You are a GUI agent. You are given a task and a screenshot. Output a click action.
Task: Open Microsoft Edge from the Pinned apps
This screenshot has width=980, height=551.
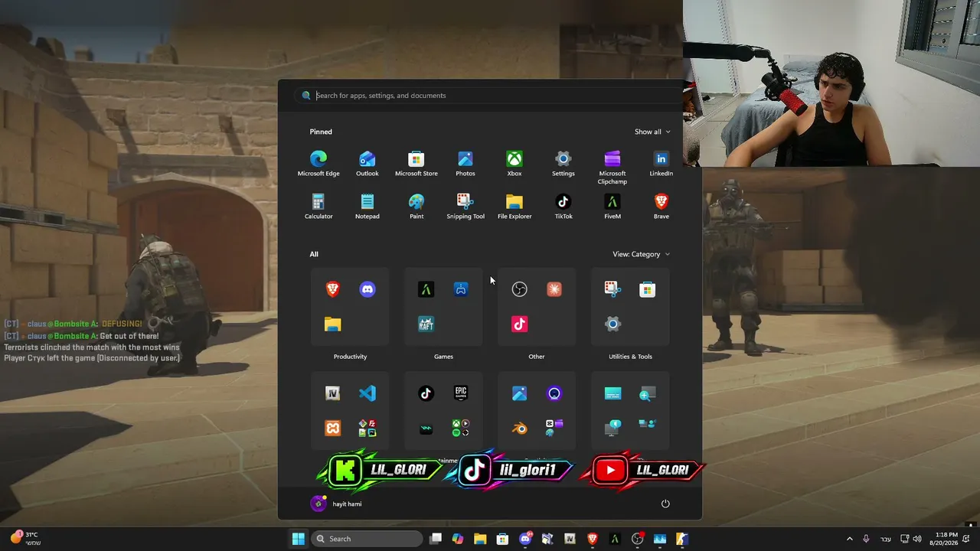click(x=318, y=163)
